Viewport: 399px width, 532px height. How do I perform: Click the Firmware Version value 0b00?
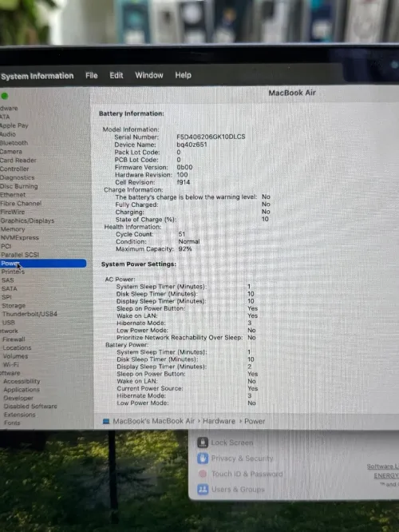pyautogui.click(x=184, y=167)
